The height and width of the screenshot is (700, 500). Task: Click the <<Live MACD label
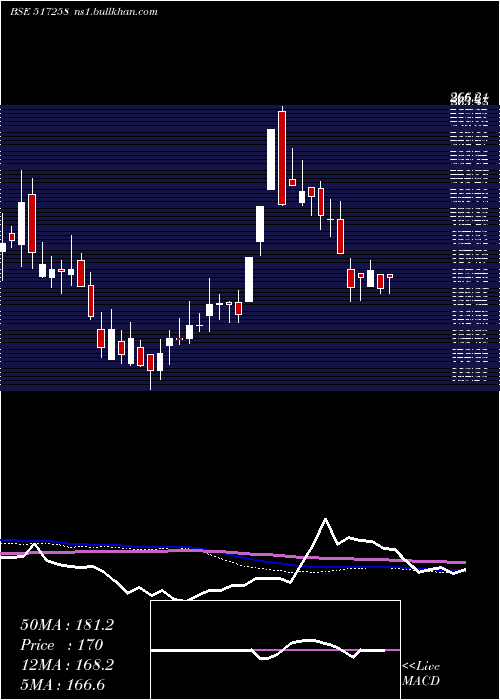click(x=421, y=674)
